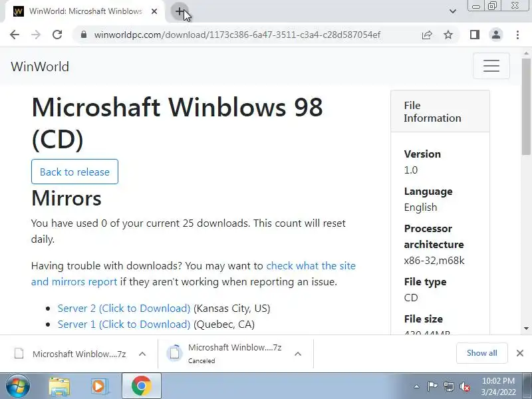Select the File type value CD
Viewport: 532px width, 399px height.
tap(411, 297)
